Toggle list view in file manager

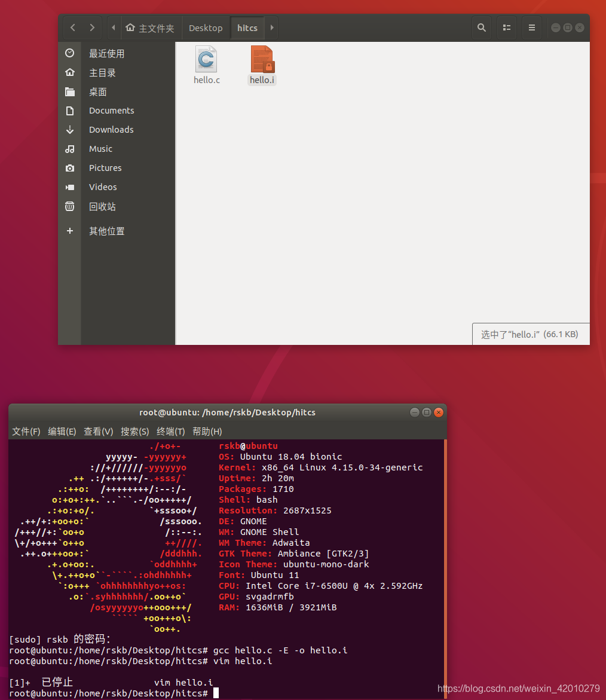point(506,27)
